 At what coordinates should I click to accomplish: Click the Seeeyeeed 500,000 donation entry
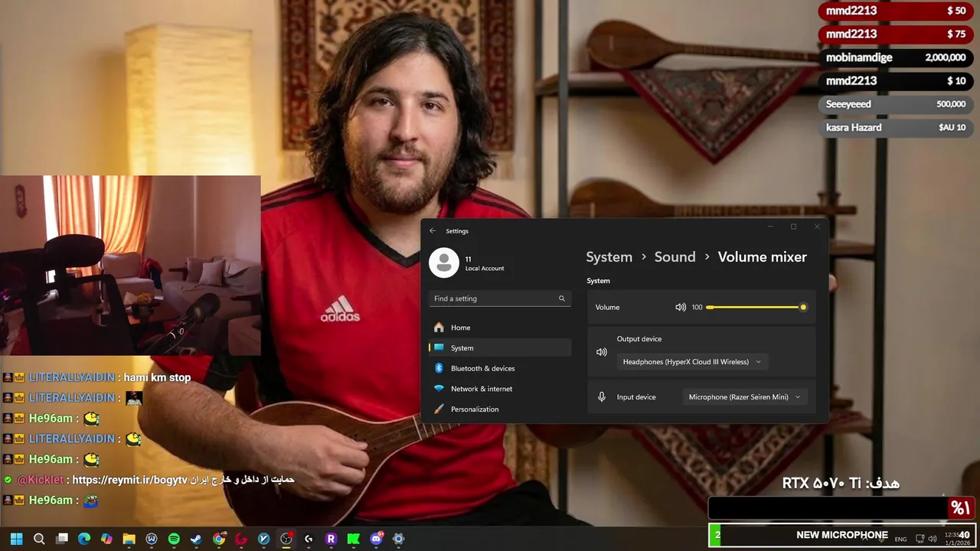[895, 104]
